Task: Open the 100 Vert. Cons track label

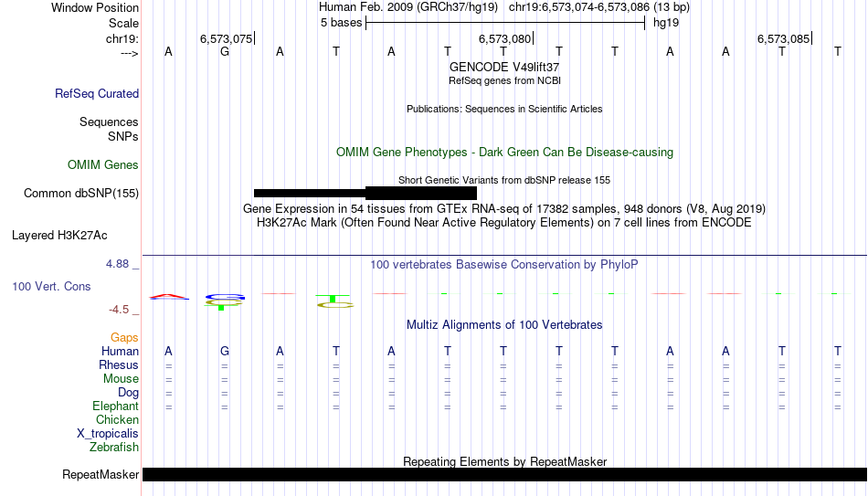Action: 51,286
